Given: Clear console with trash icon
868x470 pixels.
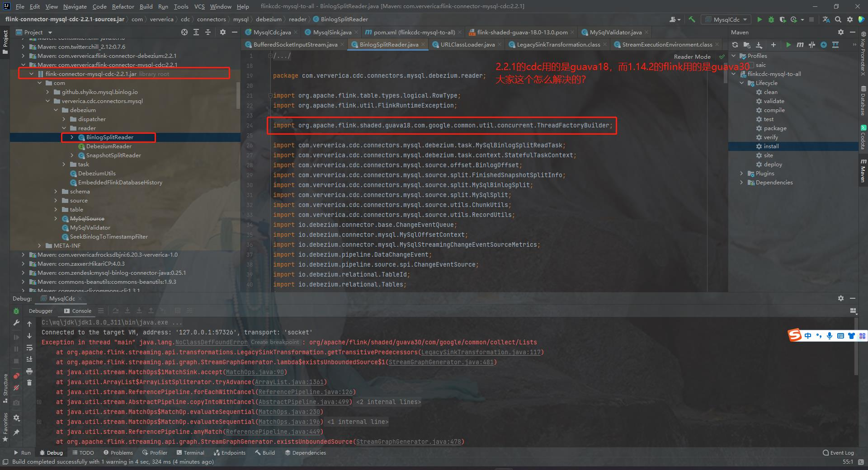Looking at the screenshot, I should pyautogui.click(x=29, y=383).
